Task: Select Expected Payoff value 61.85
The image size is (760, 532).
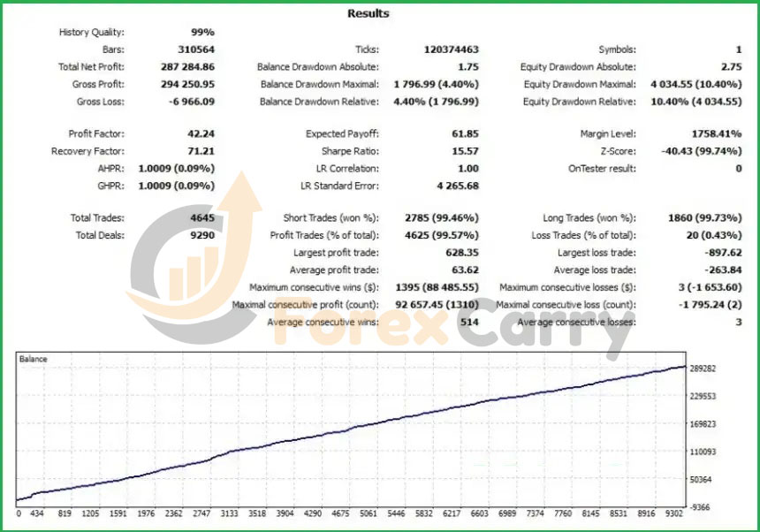Action: [x=466, y=133]
